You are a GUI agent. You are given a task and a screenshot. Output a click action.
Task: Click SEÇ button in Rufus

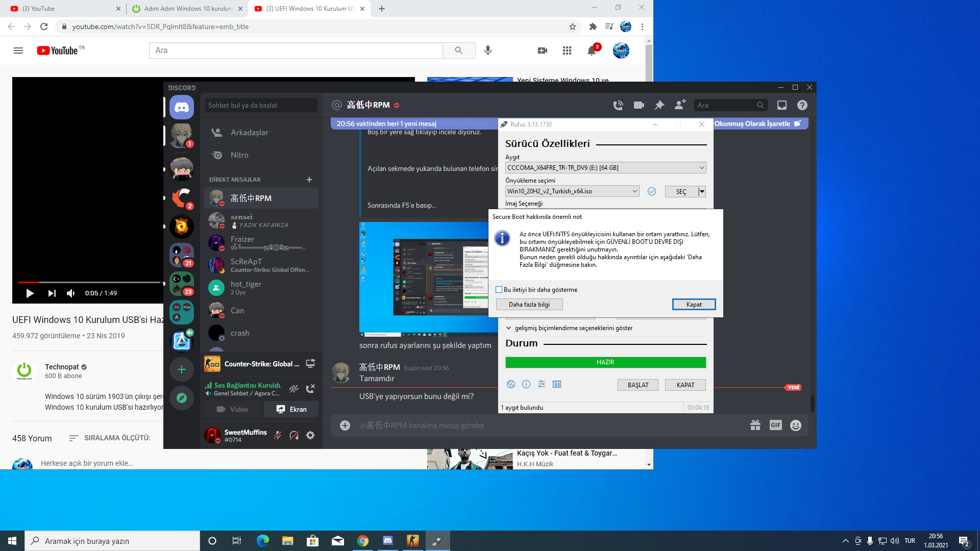click(681, 192)
